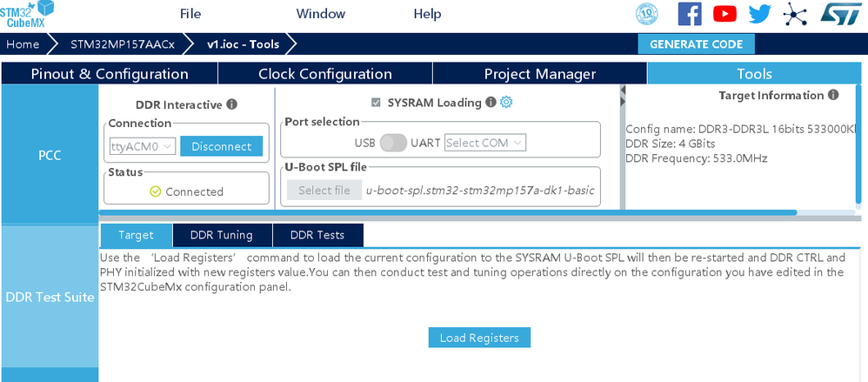Click the v1.ioc - Tools breadcrumb

tap(243, 44)
